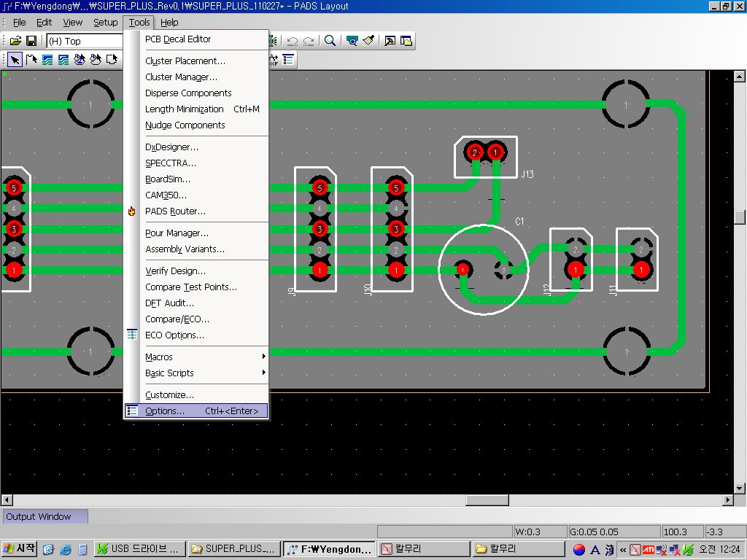Click the second chip-with-cursor select icon
This screenshot has height=560, width=747.
pyautogui.click(x=96, y=60)
